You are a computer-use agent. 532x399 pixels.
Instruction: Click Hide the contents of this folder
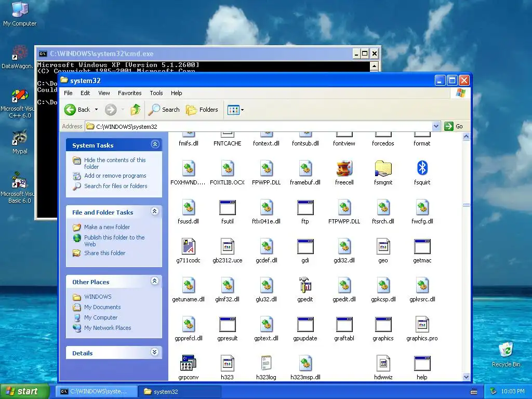click(115, 163)
